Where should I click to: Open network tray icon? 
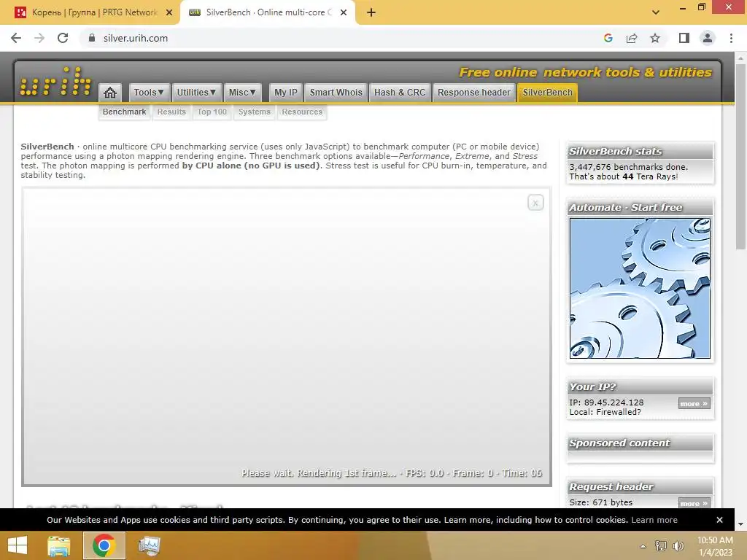[x=661, y=546]
